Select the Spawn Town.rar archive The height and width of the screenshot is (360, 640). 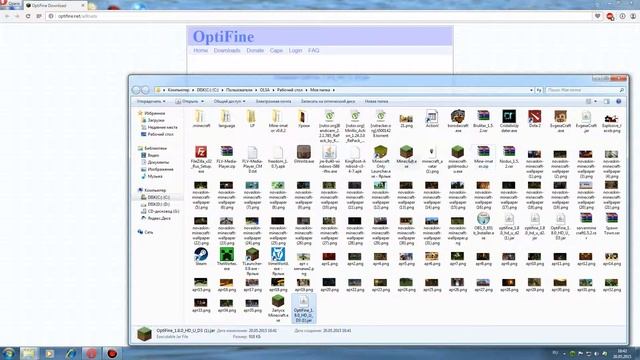click(x=611, y=224)
